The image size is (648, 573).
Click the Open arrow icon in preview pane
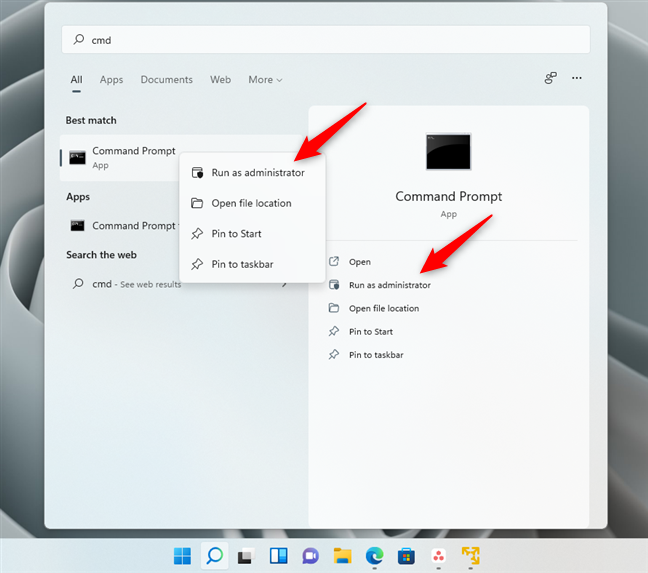(x=334, y=262)
